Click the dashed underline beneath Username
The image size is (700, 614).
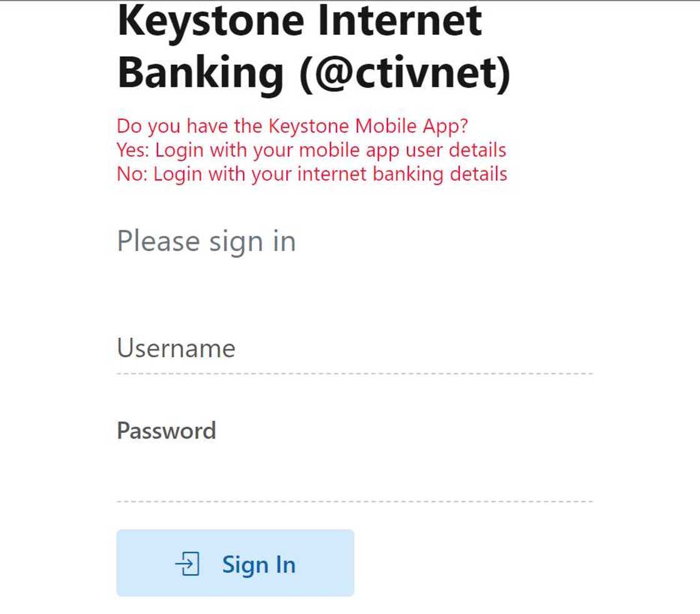point(354,374)
